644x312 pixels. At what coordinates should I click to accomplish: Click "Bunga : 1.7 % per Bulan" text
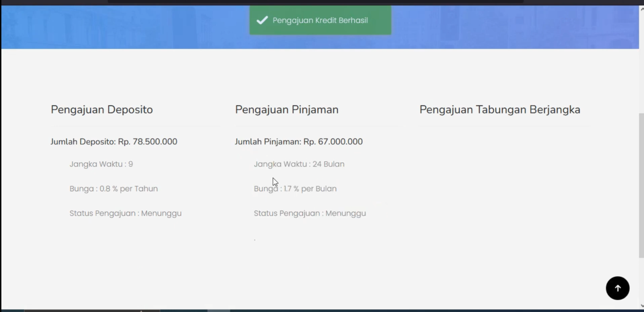[295, 189]
